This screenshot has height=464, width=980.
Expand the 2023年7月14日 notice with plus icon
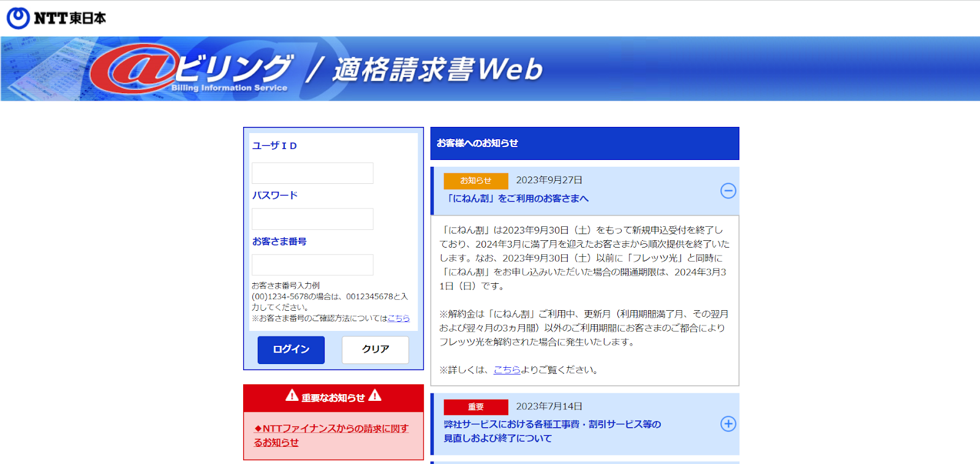[x=728, y=424]
